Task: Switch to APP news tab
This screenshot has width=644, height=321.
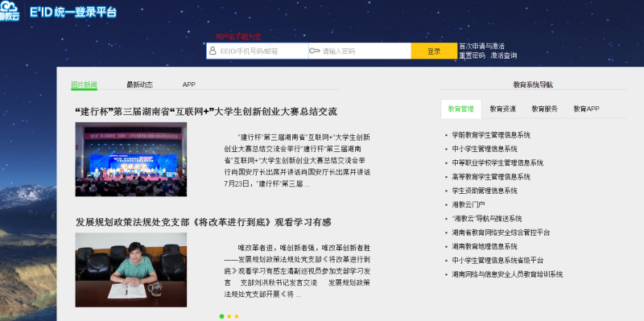Action: [189, 84]
